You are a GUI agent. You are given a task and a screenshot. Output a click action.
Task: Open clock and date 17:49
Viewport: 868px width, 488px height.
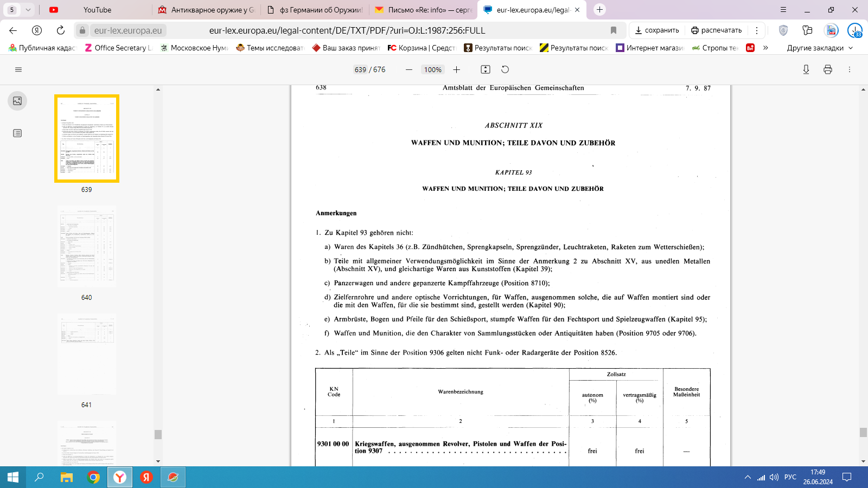tap(818, 477)
